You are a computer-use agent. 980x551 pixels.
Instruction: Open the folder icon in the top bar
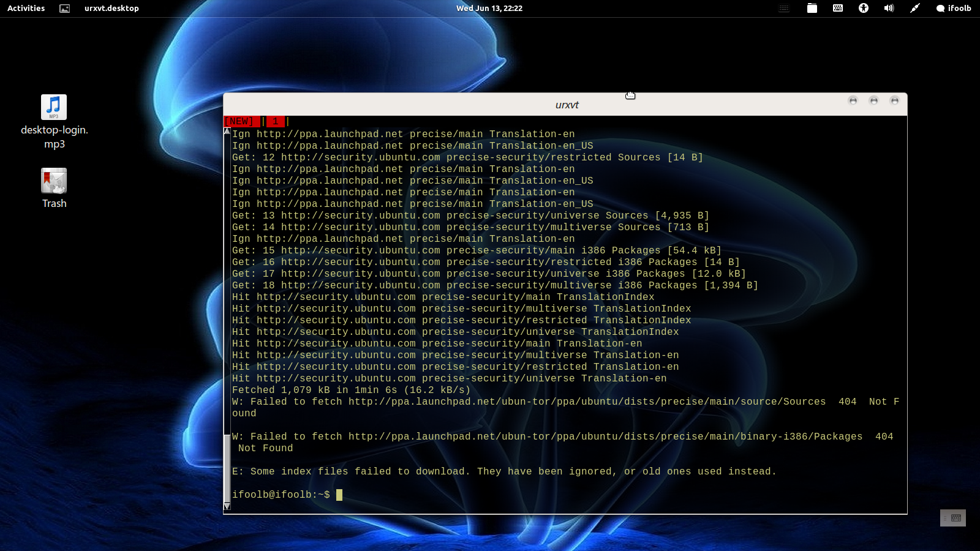(812, 8)
